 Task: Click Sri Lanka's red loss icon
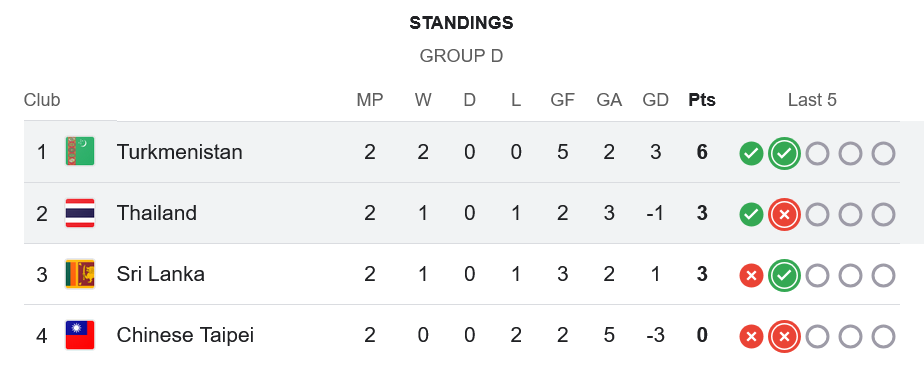click(x=751, y=276)
